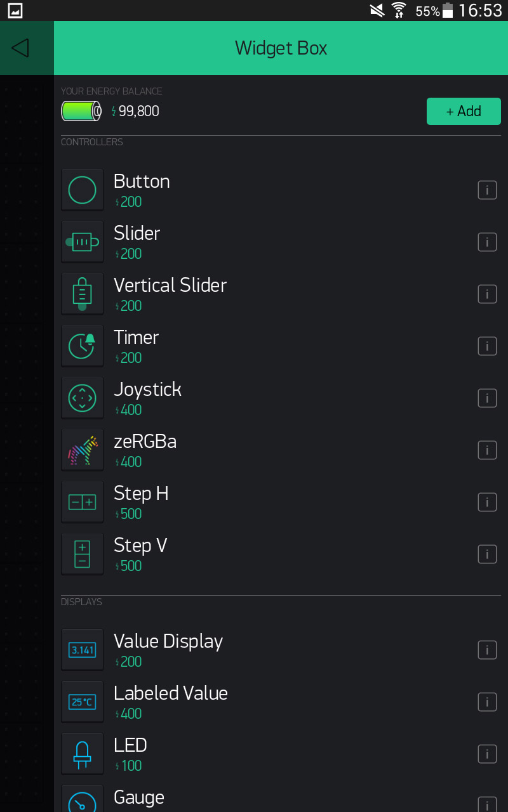Add more energy with + Add button

[x=464, y=111]
